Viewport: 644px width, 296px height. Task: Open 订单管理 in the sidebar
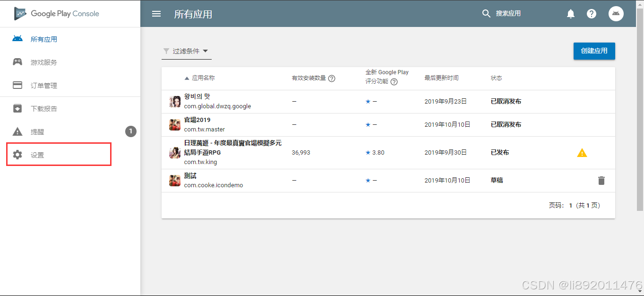pyautogui.click(x=44, y=86)
